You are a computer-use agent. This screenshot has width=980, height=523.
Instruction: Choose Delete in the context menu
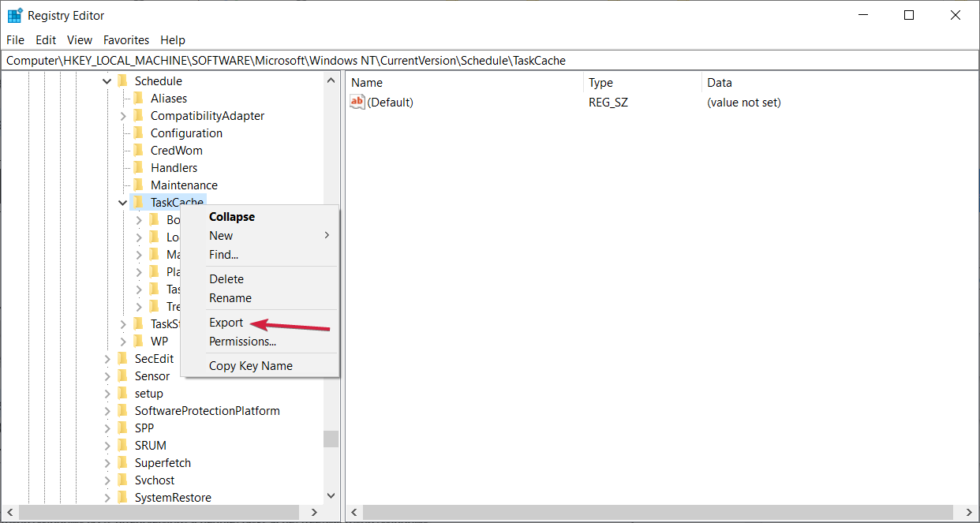pos(260,279)
